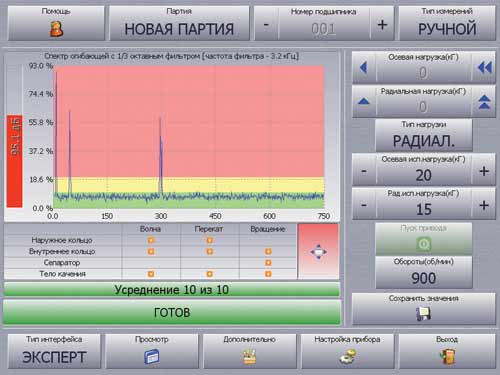The image size is (500, 375).
Task: Start drive with green Пуск привода icon
Action: (424, 244)
